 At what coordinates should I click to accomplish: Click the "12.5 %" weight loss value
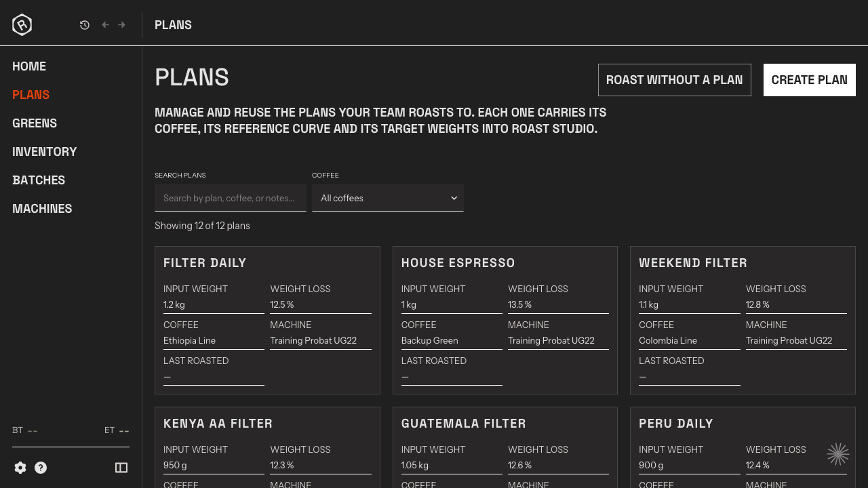pos(282,305)
